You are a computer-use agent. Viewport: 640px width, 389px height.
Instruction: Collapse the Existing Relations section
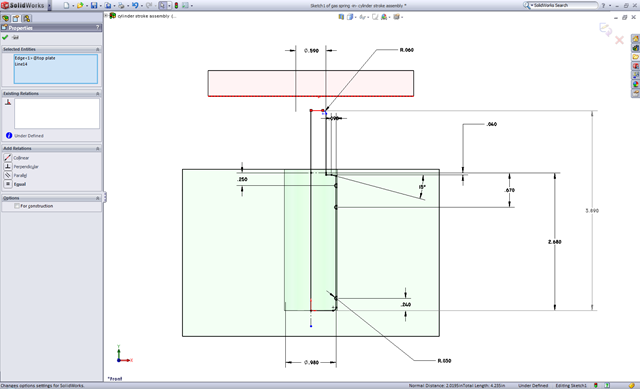coord(98,93)
